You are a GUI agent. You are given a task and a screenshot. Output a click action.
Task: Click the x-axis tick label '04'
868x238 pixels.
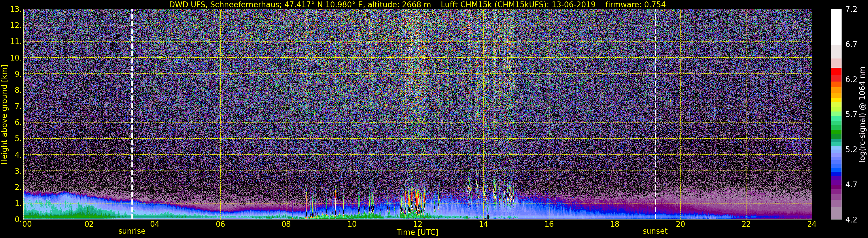click(154, 224)
